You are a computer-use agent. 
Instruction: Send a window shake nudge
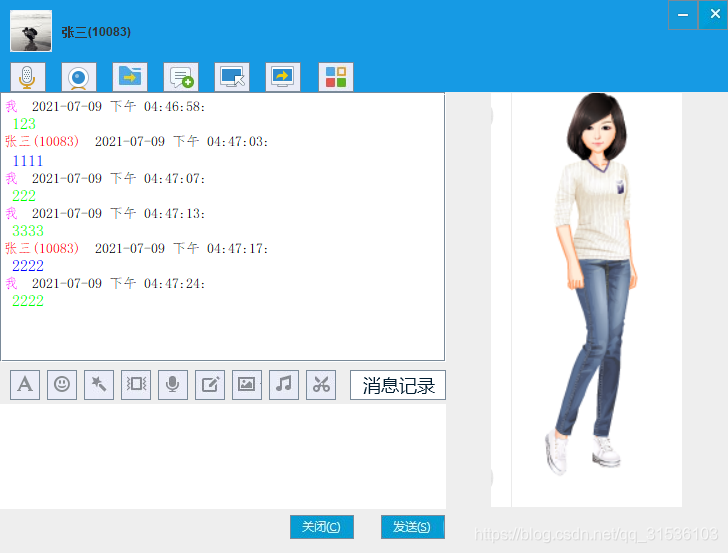click(136, 385)
